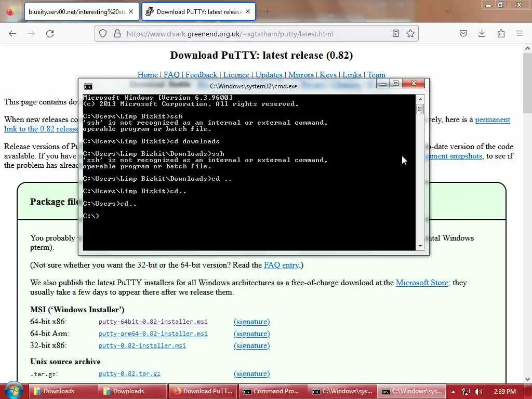Open the extensions puzzle icon
The height and width of the screenshot is (399, 532).
[x=501, y=33]
